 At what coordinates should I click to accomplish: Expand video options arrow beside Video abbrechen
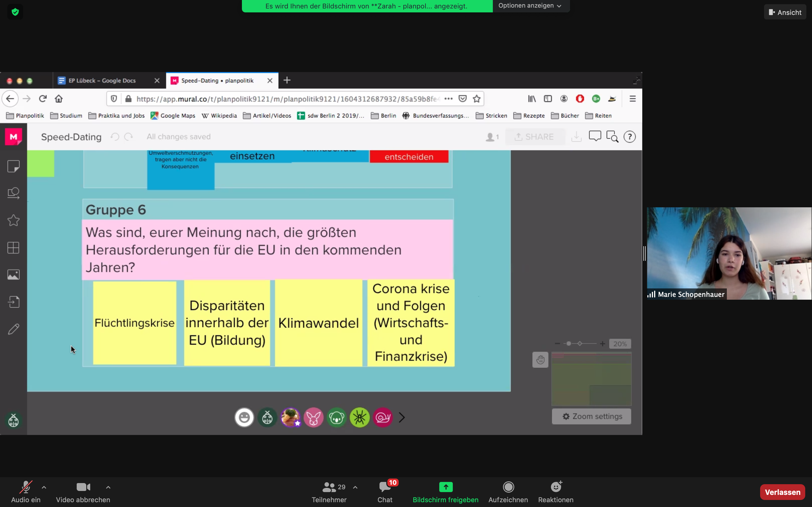coord(108,487)
